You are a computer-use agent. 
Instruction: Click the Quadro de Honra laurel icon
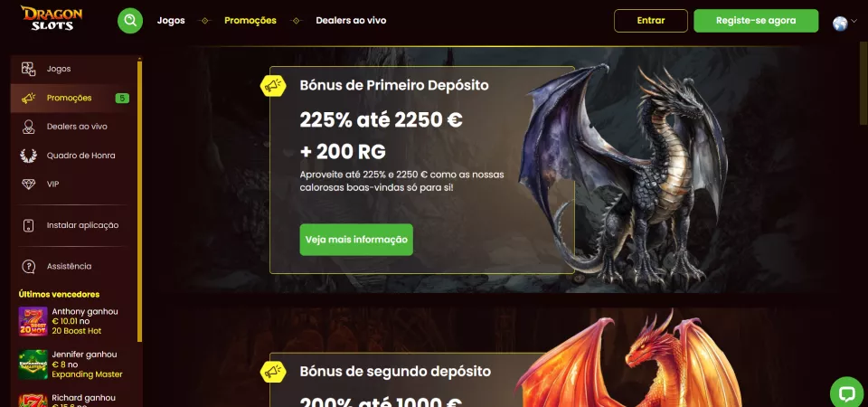[28, 156]
